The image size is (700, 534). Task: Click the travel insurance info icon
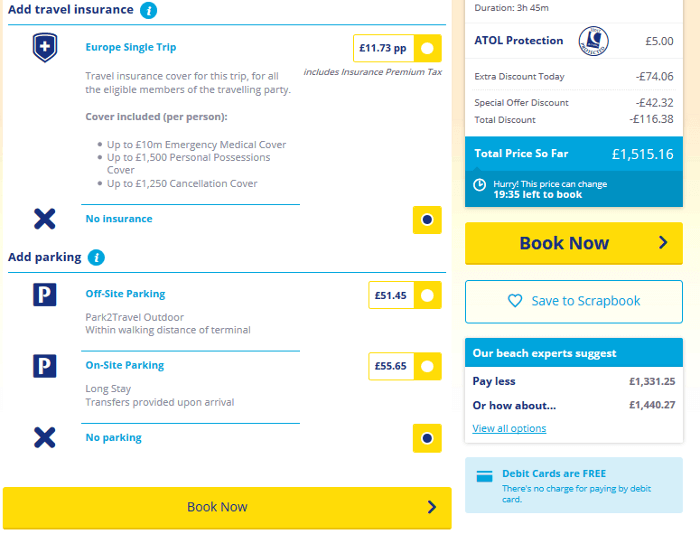(x=148, y=11)
